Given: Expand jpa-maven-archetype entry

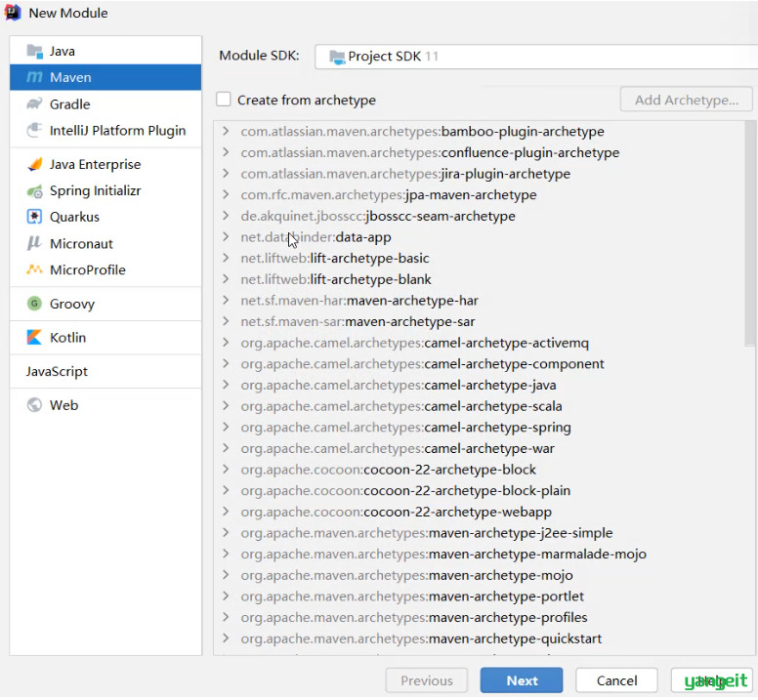Looking at the screenshot, I should point(226,194).
